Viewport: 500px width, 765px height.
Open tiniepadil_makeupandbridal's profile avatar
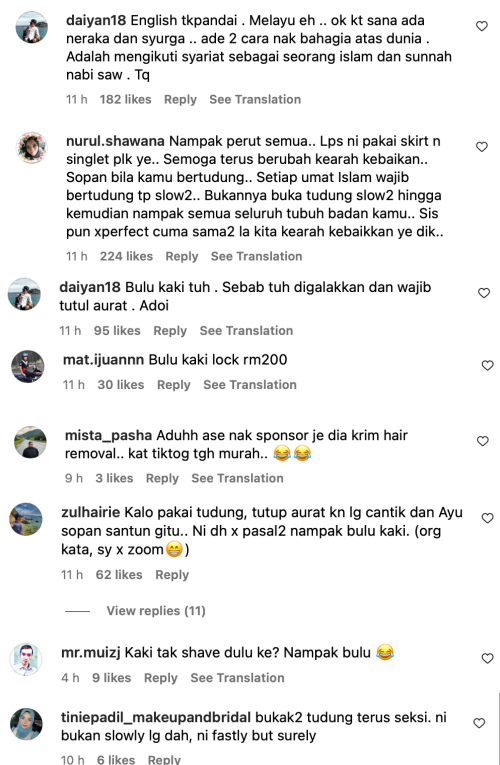[x=26, y=724]
